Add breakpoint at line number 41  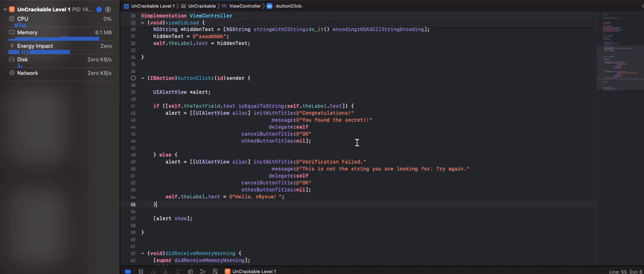point(133,106)
